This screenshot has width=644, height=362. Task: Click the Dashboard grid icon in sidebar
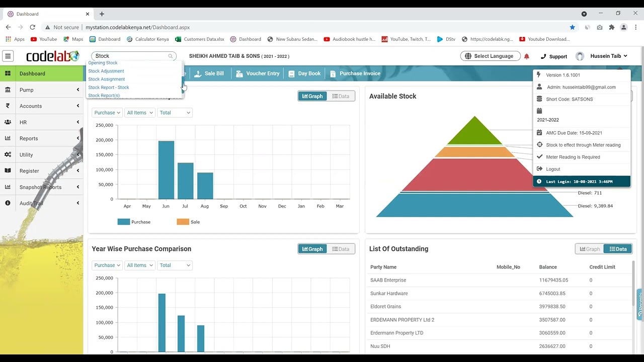(8, 73)
